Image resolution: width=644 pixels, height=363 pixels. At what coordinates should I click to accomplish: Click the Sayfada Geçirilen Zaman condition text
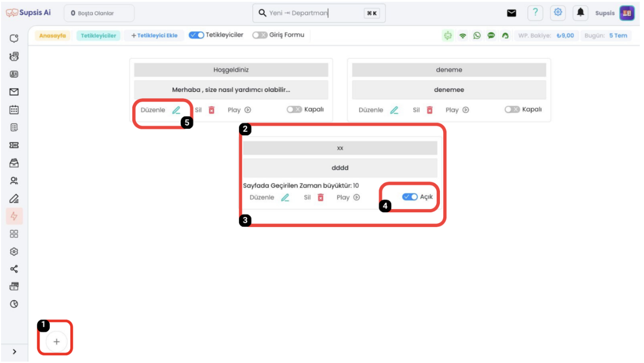coord(301,185)
